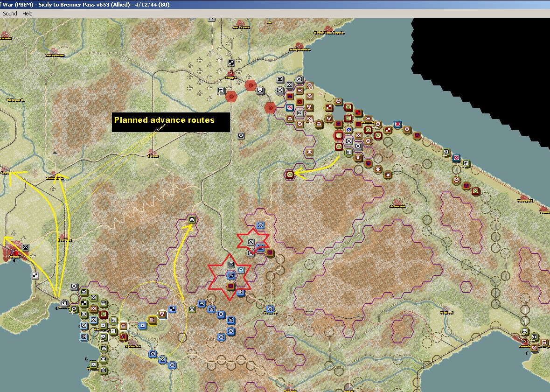Select the lone gray infantry counter south of Foggia
550x392 pixels.
pos(241,135)
